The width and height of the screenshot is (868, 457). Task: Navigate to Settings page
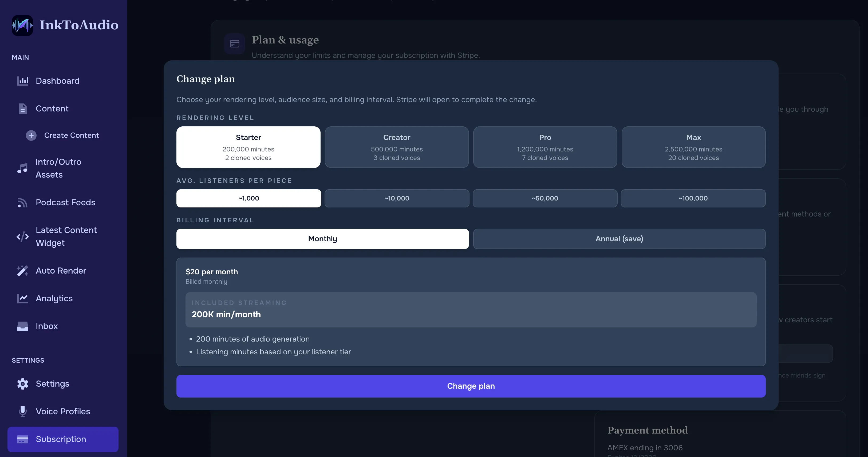click(x=63, y=384)
